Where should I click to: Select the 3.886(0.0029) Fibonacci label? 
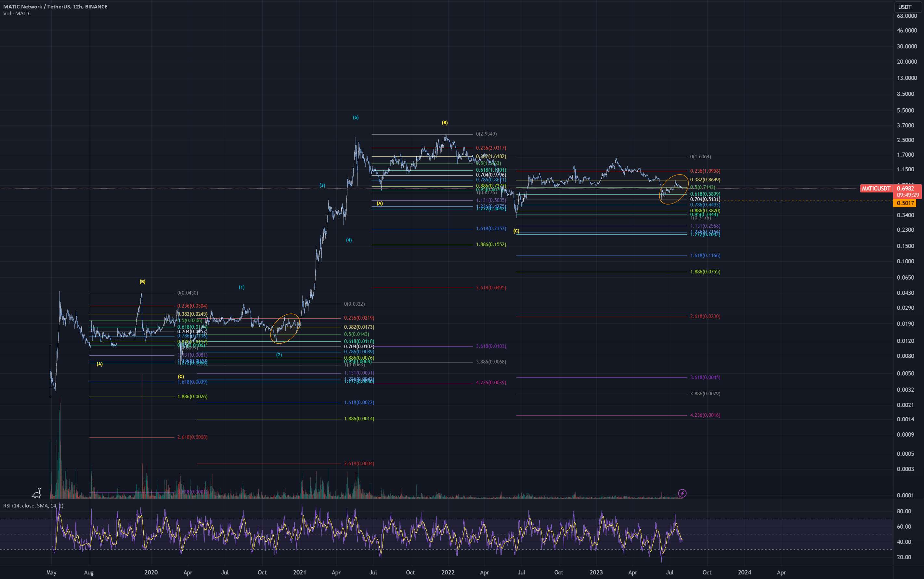tap(705, 394)
